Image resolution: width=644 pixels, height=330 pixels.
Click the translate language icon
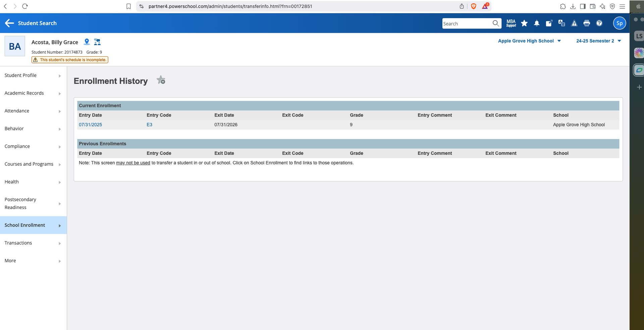tap(561, 23)
